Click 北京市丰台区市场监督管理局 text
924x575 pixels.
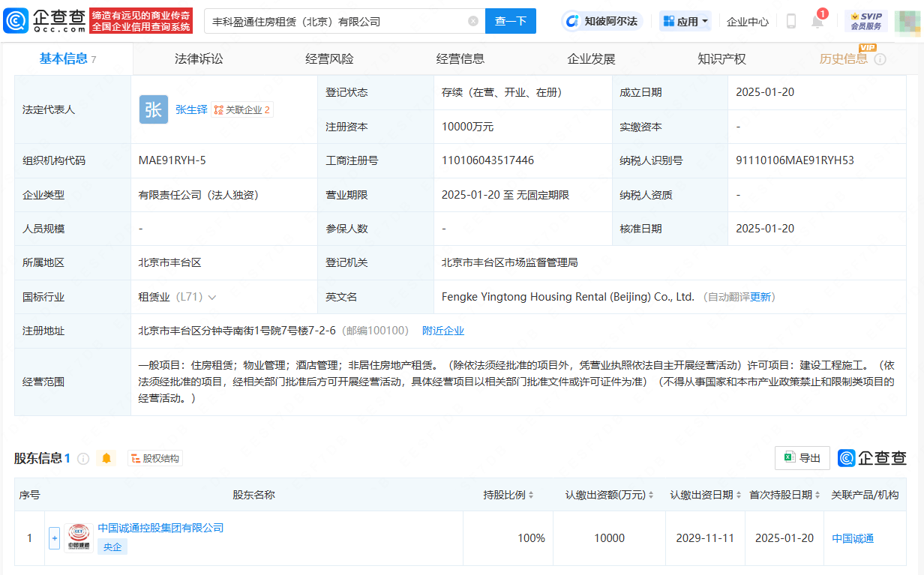(x=510, y=262)
